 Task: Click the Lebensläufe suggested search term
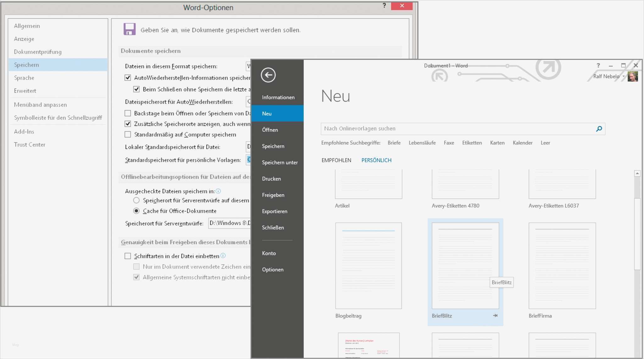422,142
